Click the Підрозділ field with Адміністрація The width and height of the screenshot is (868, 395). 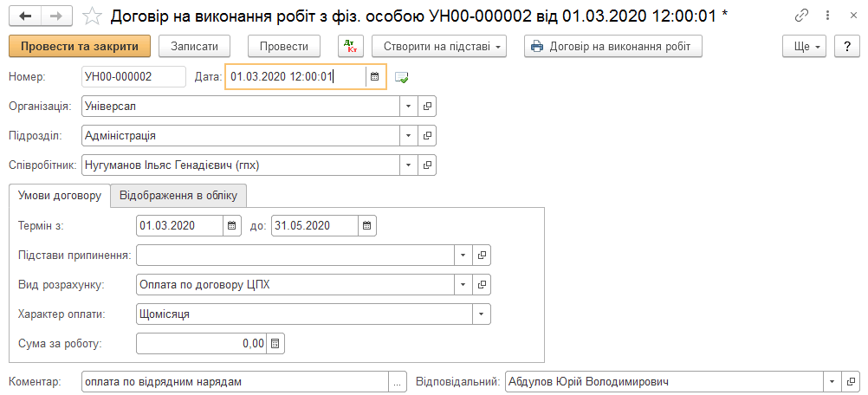tap(241, 135)
